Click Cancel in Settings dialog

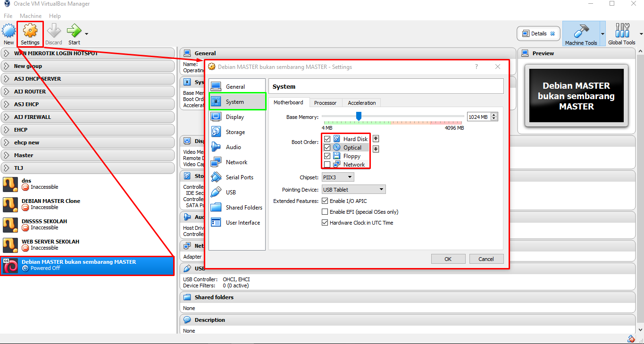pyautogui.click(x=486, y=259)
